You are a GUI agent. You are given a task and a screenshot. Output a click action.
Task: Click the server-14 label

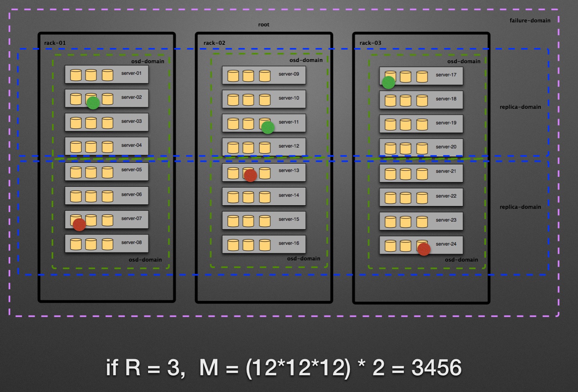click(289, 195)
